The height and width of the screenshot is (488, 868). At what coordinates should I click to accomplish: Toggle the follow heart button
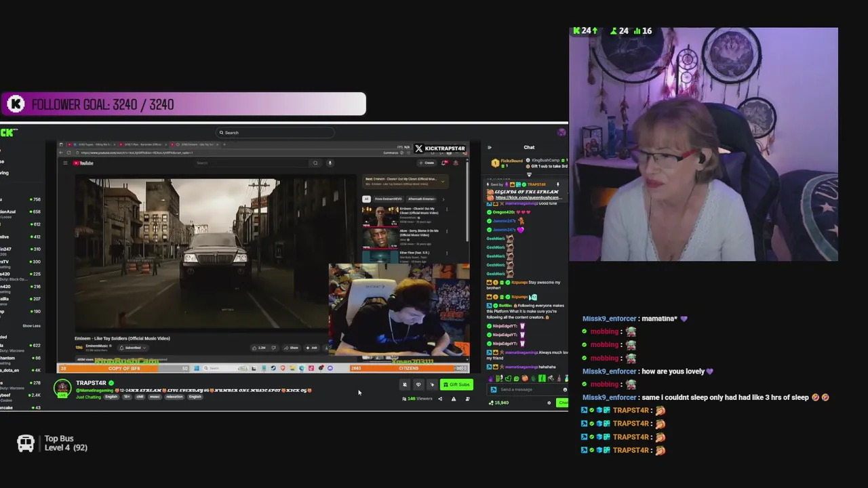click(418, 385)
